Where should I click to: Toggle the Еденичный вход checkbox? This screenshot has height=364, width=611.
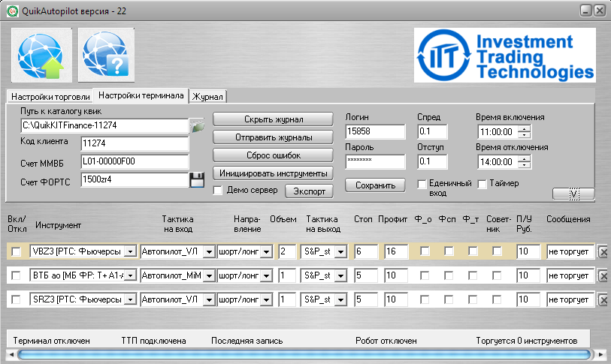[x=422, y=184]
